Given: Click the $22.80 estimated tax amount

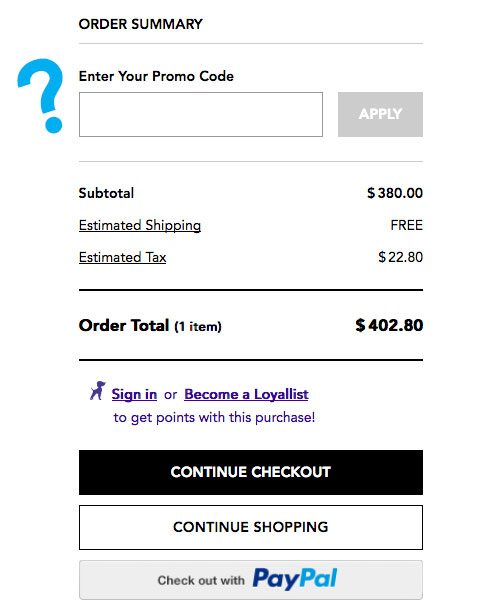Looking at the screenshot, I should (x=400, y=257).
